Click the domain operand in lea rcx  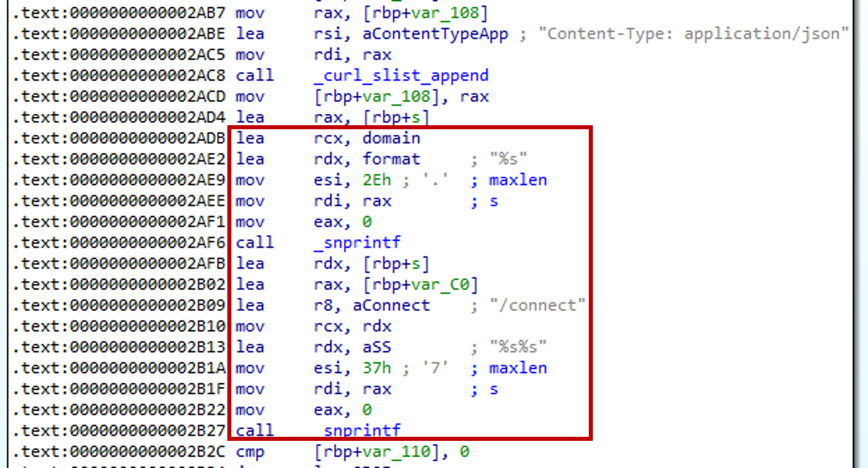(x=391, y=139)
